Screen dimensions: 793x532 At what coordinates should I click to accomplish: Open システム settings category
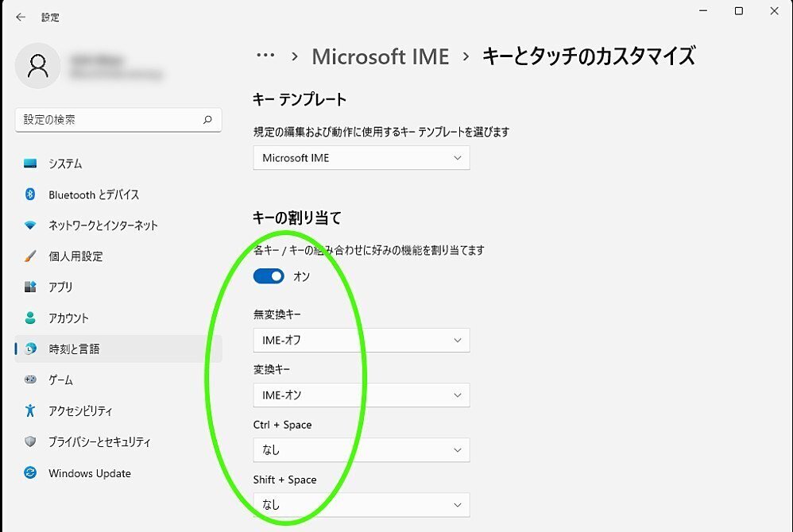coord(118,164)
